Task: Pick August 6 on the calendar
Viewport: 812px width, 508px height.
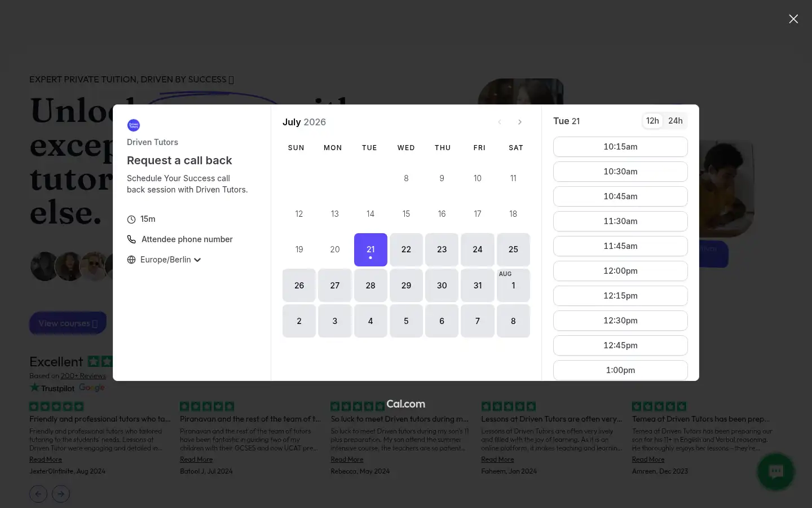Action: point(442,321)
